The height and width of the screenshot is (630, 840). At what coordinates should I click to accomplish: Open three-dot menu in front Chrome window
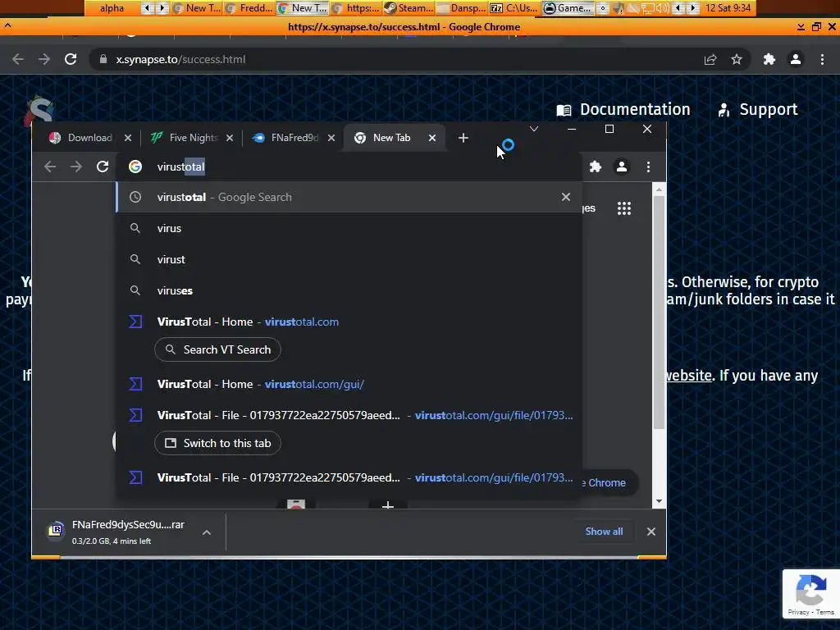pyautogui.click(x=648, y=167)
